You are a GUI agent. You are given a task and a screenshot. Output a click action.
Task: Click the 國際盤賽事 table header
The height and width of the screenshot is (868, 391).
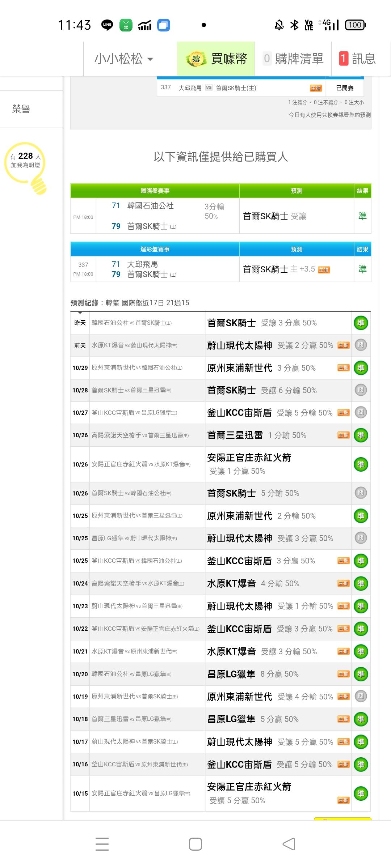(155, 191)
